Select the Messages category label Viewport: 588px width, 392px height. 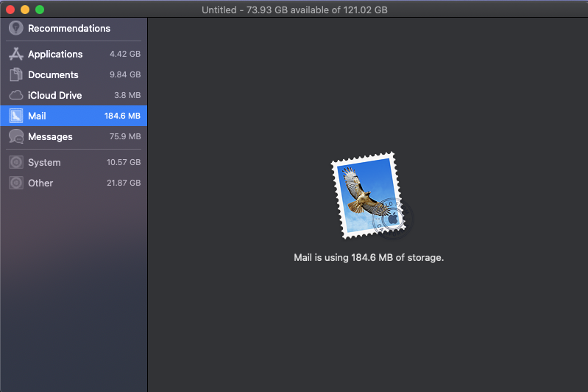point(50,136)
